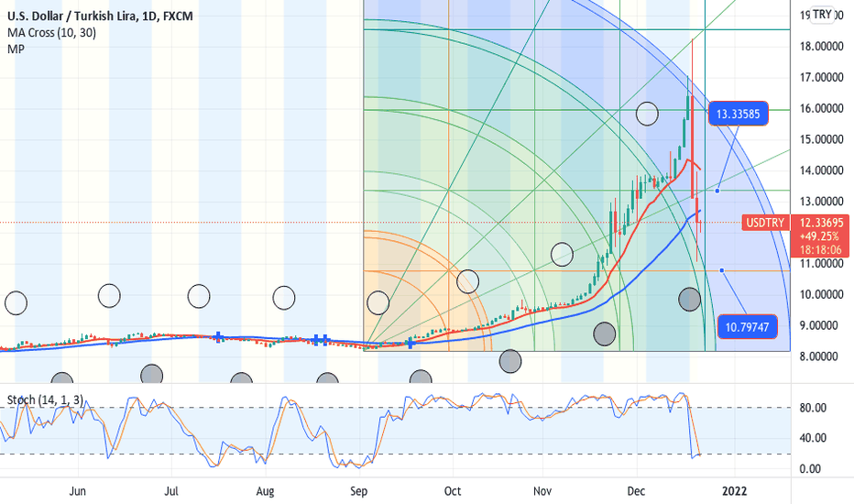
Task: Click the 12.33695 current price label
Action: 821,223
